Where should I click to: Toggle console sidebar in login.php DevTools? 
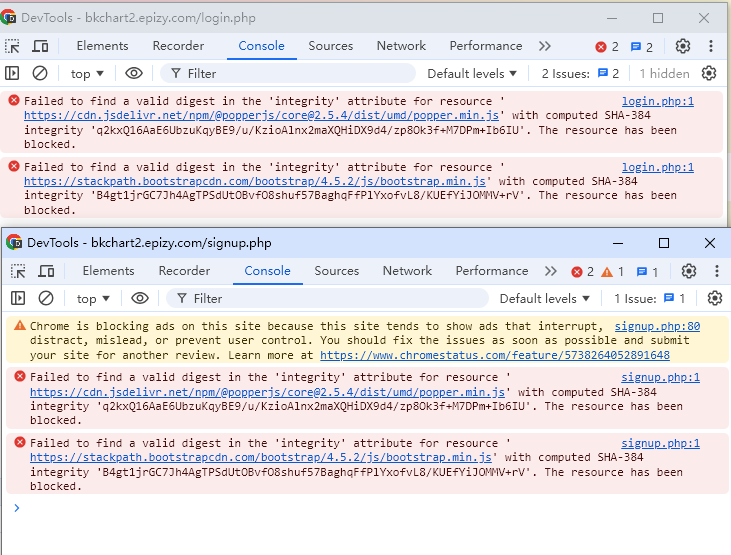[x=13, y=73]
